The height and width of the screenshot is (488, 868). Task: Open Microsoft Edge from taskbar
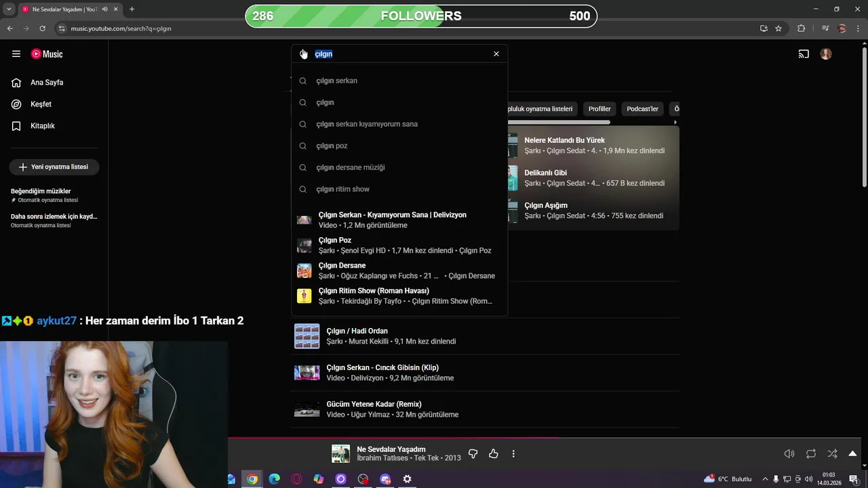point(274,479)
